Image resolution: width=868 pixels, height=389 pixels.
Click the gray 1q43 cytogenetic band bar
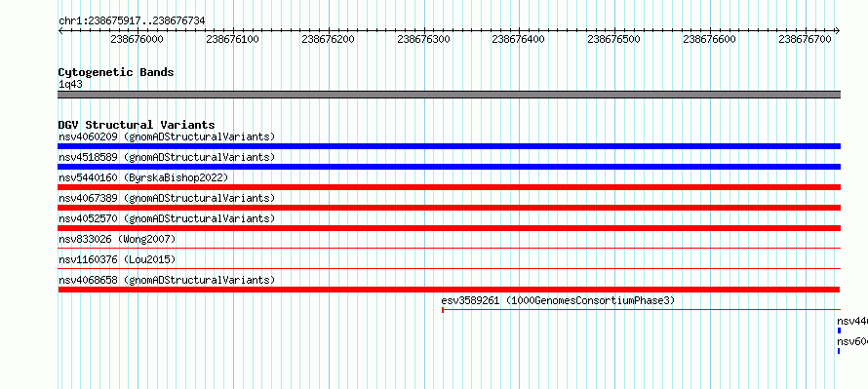(449, 95)
